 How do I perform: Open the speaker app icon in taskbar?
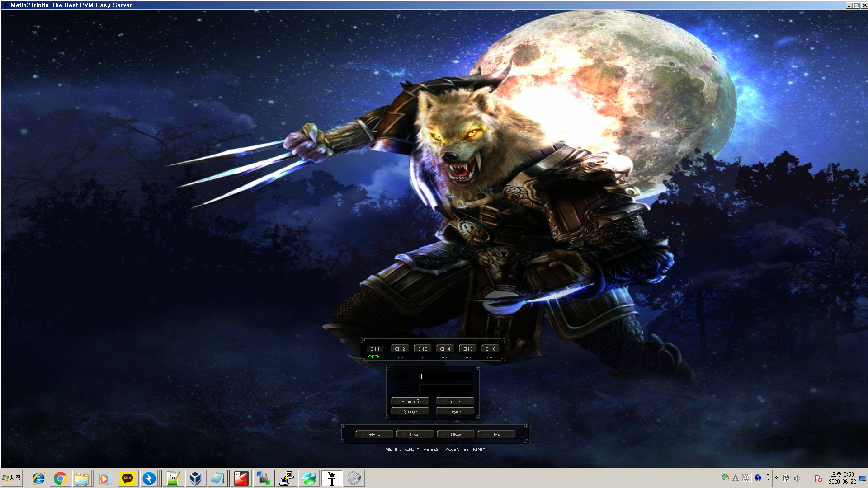click(x=354, y=479)
